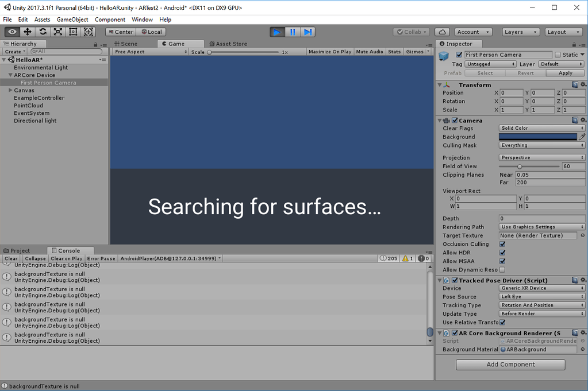The image size is (588, 391).
Task: Select the Hand/Pan tool
Action: point(11,32)
